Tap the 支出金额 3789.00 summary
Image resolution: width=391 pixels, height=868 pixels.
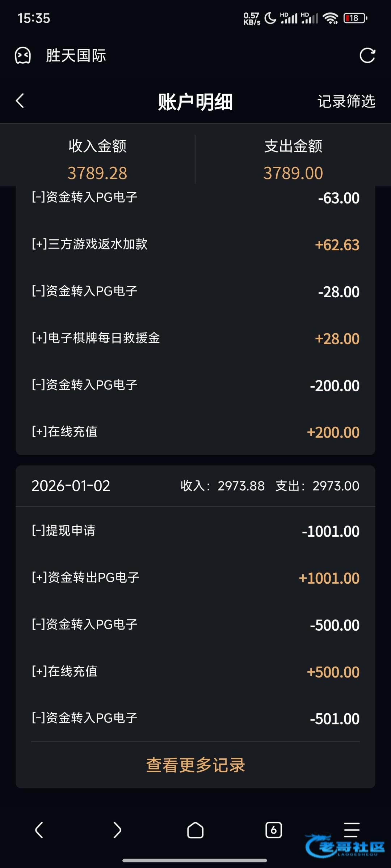pos(293,159)
